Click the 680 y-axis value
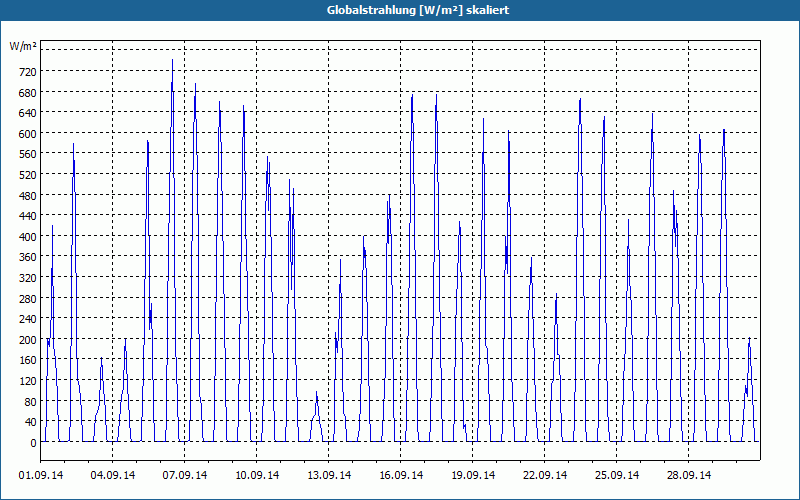 27,93
